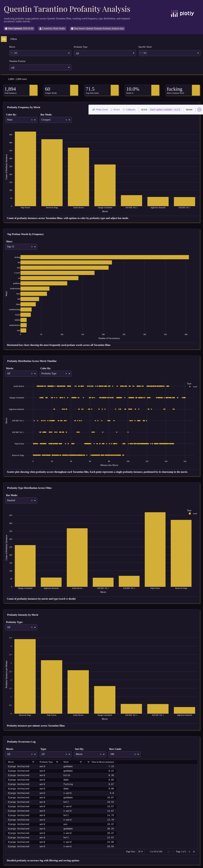Click the Server status button
Image resolution: width=203 pixels, height=868 pixels.
[x=189, y=110]
